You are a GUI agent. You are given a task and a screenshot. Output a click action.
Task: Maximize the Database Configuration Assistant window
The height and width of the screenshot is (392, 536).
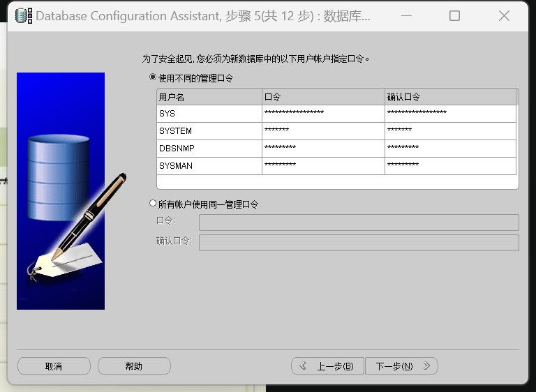454,16
